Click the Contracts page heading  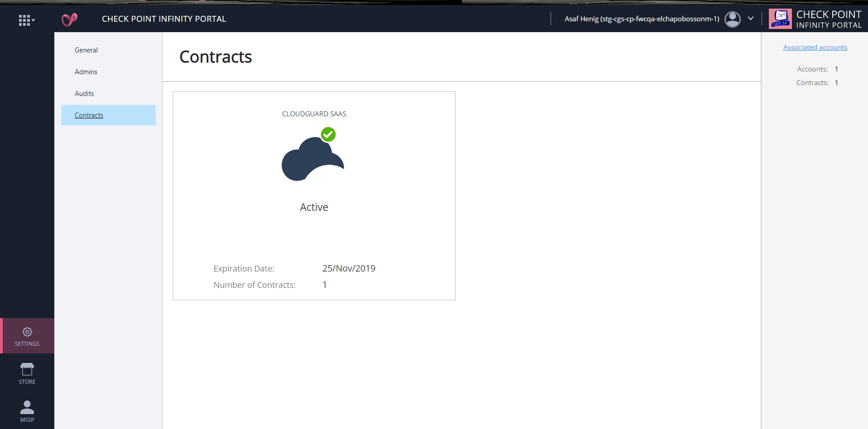pos(216,57)
